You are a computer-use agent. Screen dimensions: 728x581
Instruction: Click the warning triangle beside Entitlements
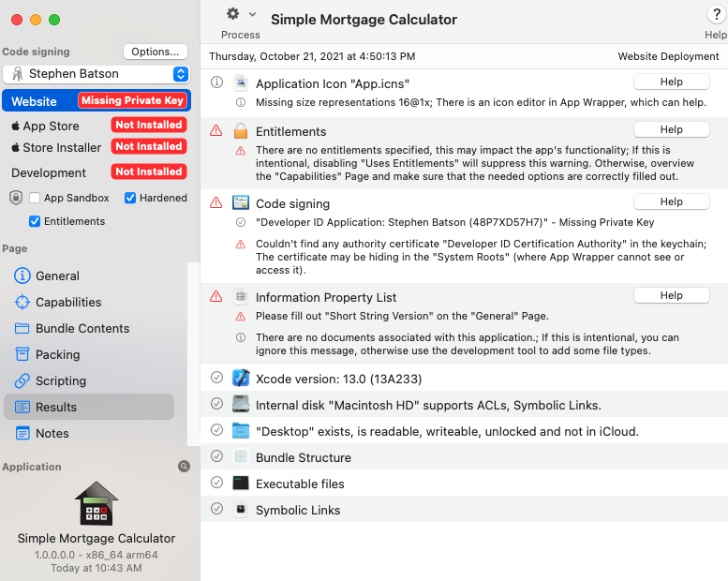pos(215,130)
